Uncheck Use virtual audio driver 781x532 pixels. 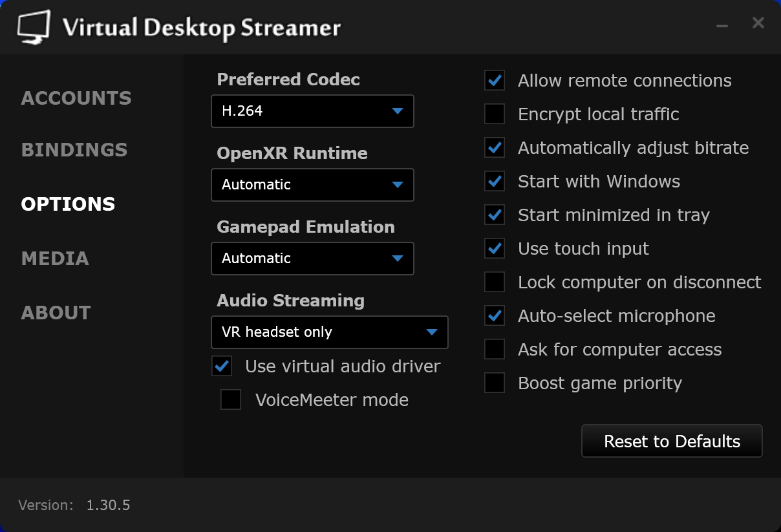click(x=222, y=367)
